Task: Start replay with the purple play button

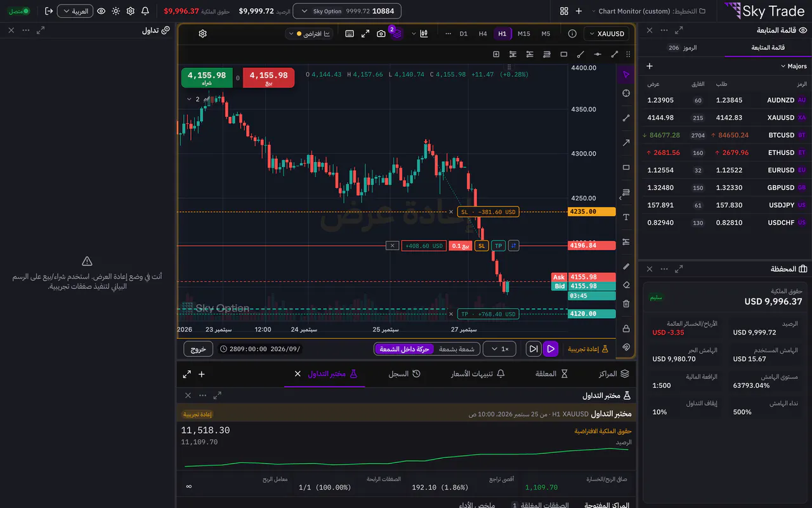Action: pos(551,349)
